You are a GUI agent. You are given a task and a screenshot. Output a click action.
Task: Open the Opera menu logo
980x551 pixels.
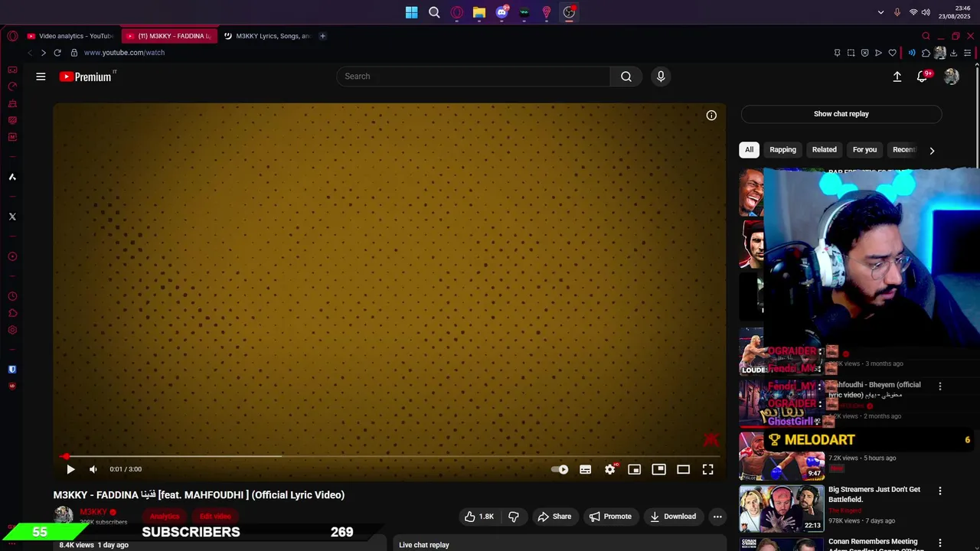tap(12, 36)
